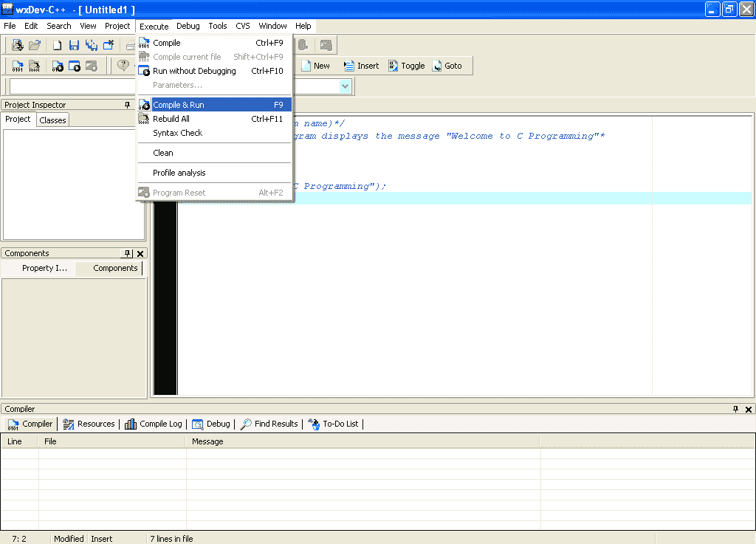
Task: Pin the Project Inspector panel
Action: 126,104
